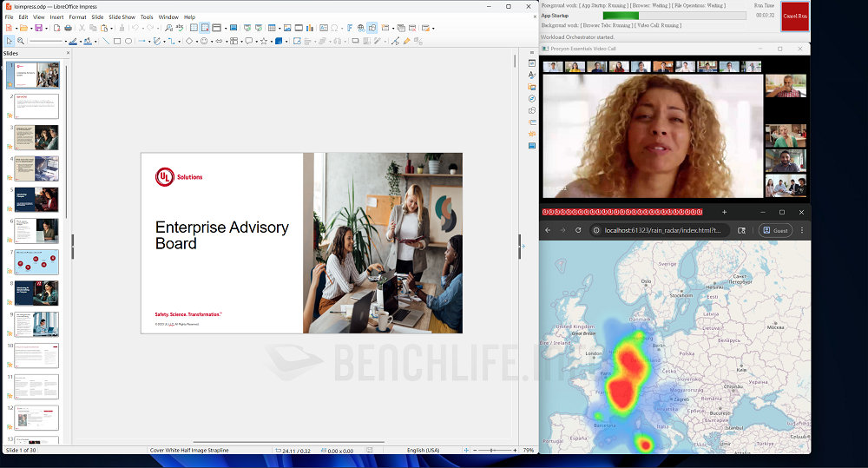Toggle Snap to Grid button
Image resolution: width=868 pixels, height=468 pixels.
pos(205,28)
